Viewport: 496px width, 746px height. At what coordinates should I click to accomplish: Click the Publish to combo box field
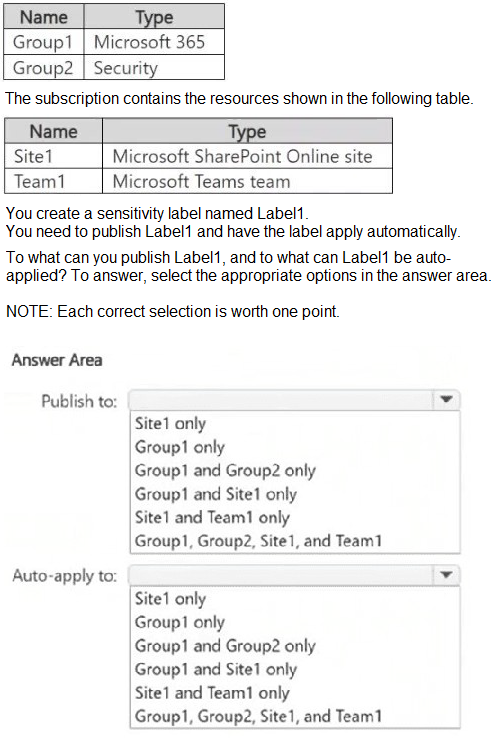pyautogui.click(x=294, y=400)
